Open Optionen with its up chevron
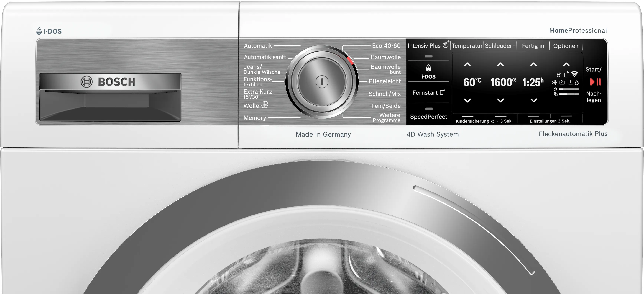 tap(566, 65)
